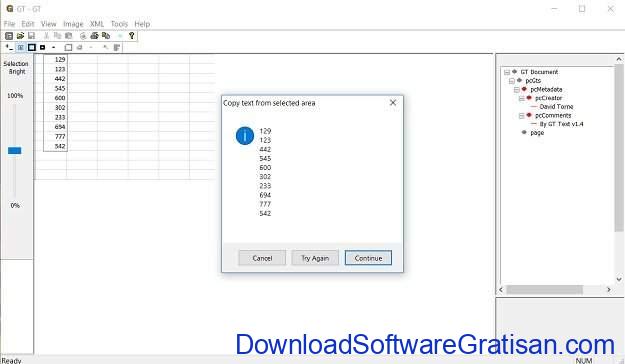Select the small filled square tool icon
This screenshot has width=625, height=364.
(x=43, y=47)
